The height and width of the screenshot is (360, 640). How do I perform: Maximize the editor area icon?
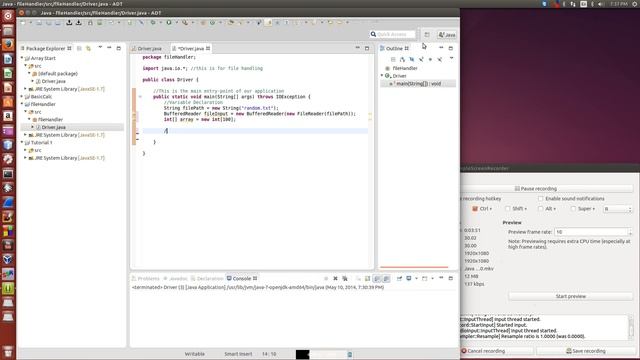click(367, 48)
